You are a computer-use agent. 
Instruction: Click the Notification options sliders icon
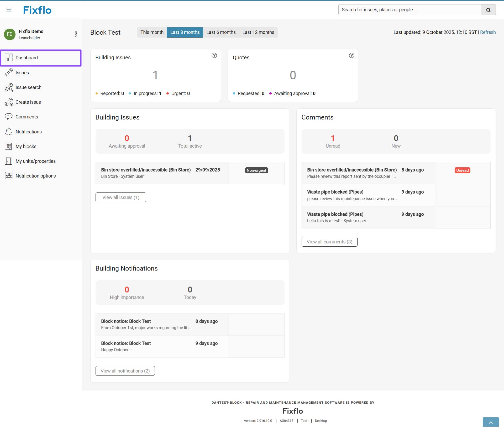click(x=9, y=176)
